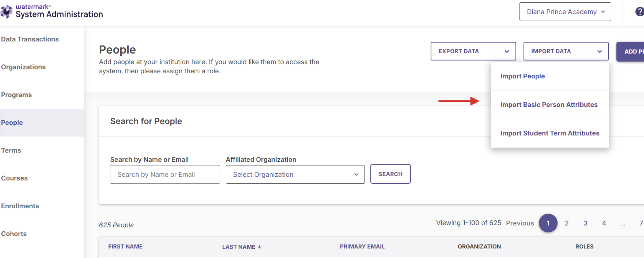
Task: Open the help question mark icon
Action: [640, 12]
